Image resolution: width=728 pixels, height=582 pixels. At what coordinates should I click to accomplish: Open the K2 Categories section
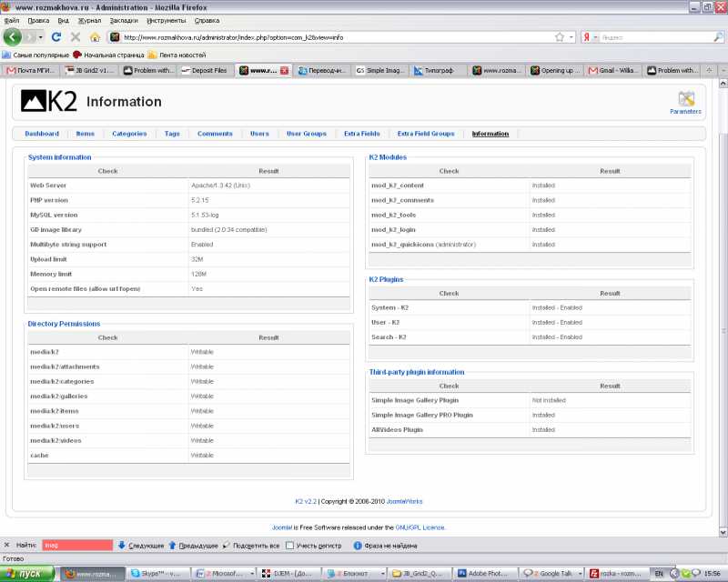pyautogui.click(x=129, y=134)
